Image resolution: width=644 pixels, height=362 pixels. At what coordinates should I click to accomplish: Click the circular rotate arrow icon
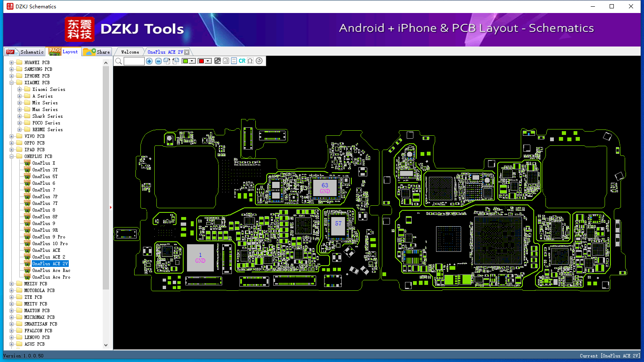(x=259, y=61)
